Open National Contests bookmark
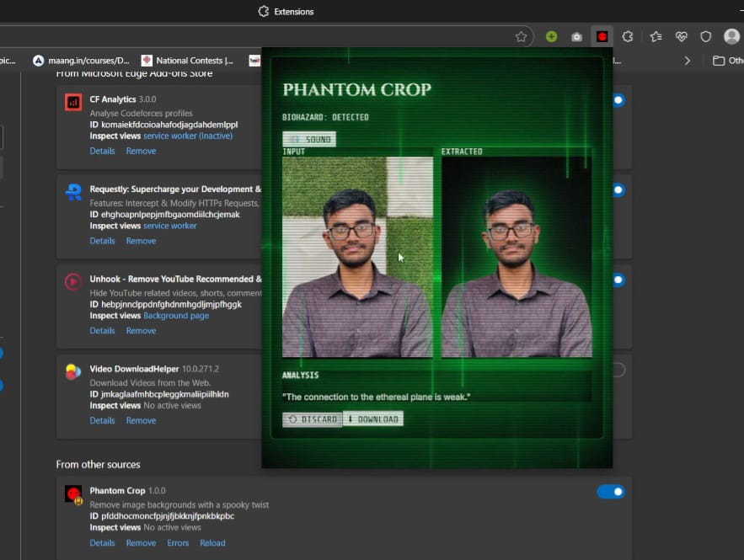 (187, 61)
